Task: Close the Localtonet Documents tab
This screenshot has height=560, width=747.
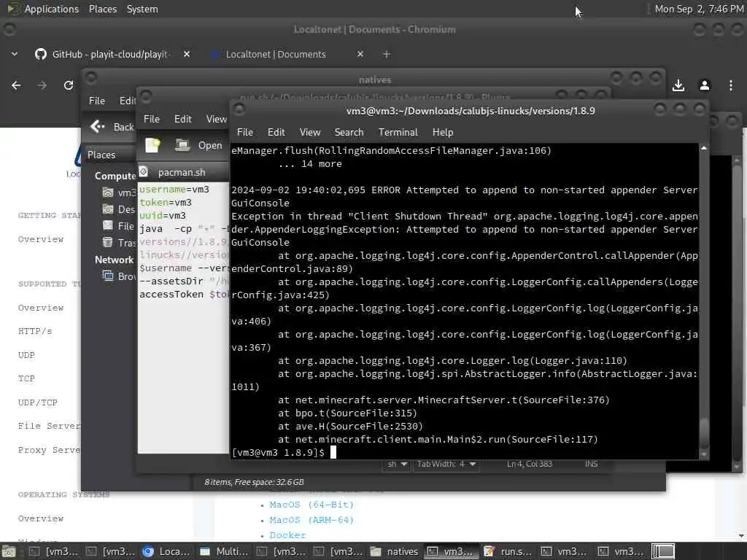Action: tap(360, 54)
